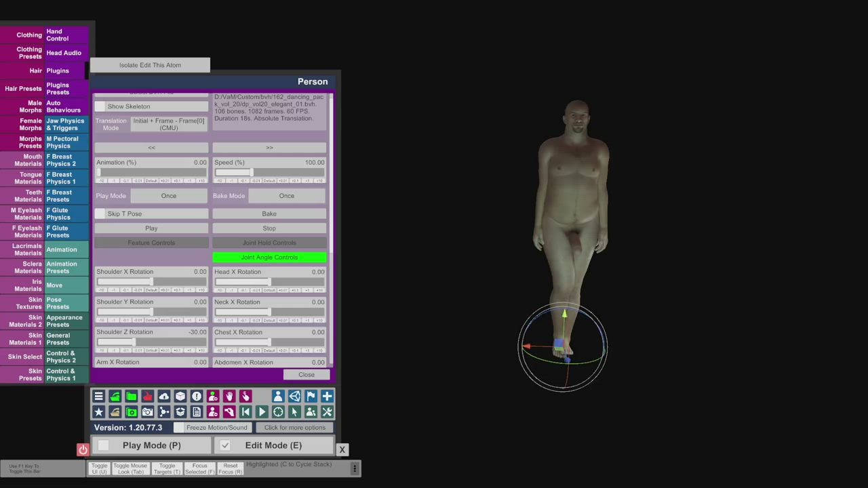868x488 pixels.
Task: Click the Shoulder Z Rotation slider
Action: click(151, 342)
